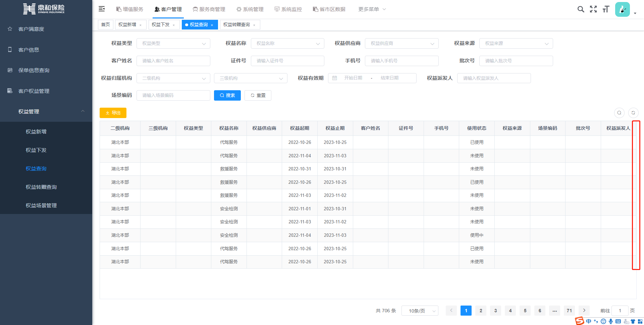
Task: Open the user avatar menu
Action: [x=623, y=9]
